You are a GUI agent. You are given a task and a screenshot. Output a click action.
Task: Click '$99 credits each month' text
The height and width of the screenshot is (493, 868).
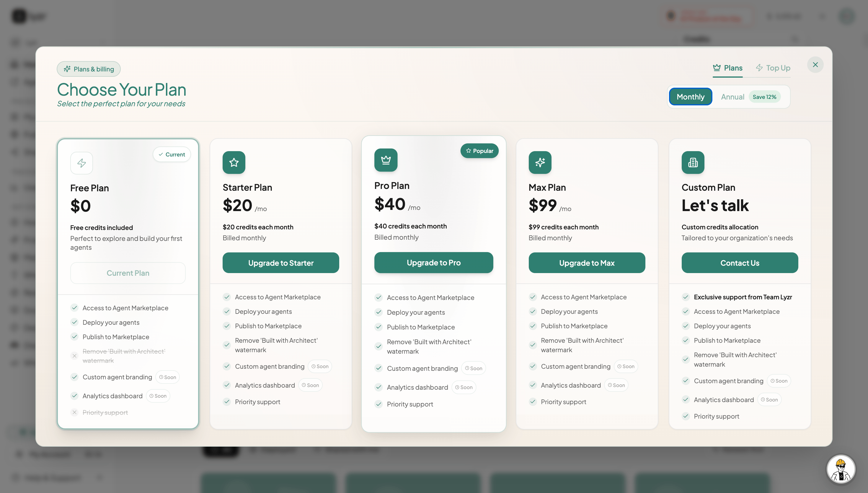[563, 227]
